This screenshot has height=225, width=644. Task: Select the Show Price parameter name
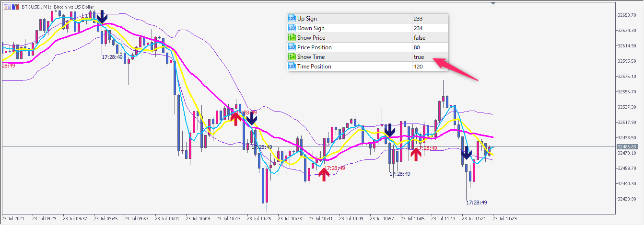click(x=311, y=38)
